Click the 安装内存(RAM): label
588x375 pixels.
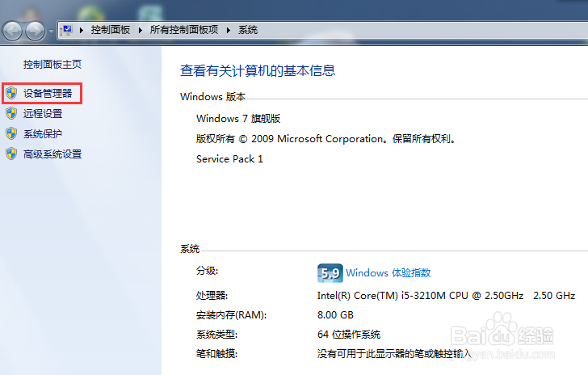coord(231,315)
